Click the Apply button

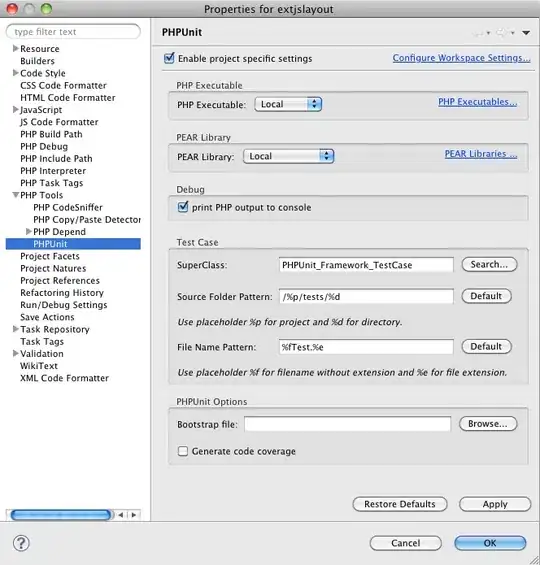click(x=495, y=504)
